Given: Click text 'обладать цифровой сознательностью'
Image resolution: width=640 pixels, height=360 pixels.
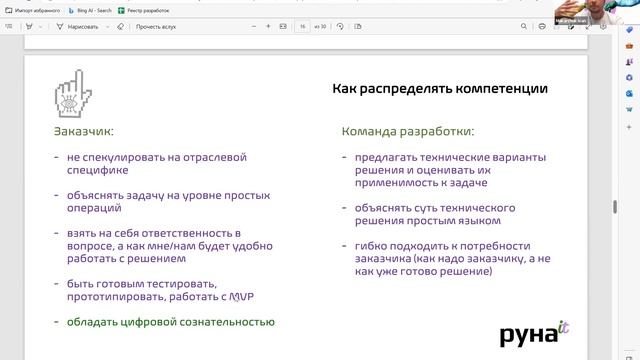Looking at the screenshot, I should [x=171, y=322].
